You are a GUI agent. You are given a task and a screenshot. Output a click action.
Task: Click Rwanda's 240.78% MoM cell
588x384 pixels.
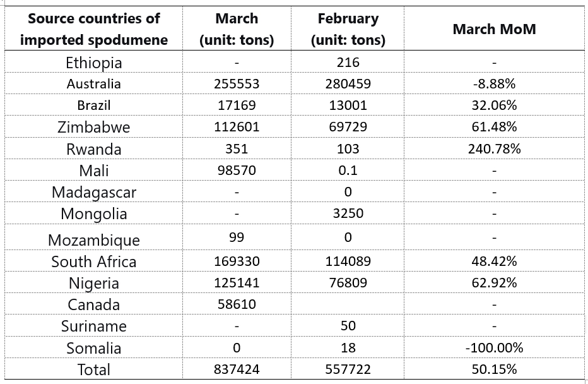pos(494,149)
